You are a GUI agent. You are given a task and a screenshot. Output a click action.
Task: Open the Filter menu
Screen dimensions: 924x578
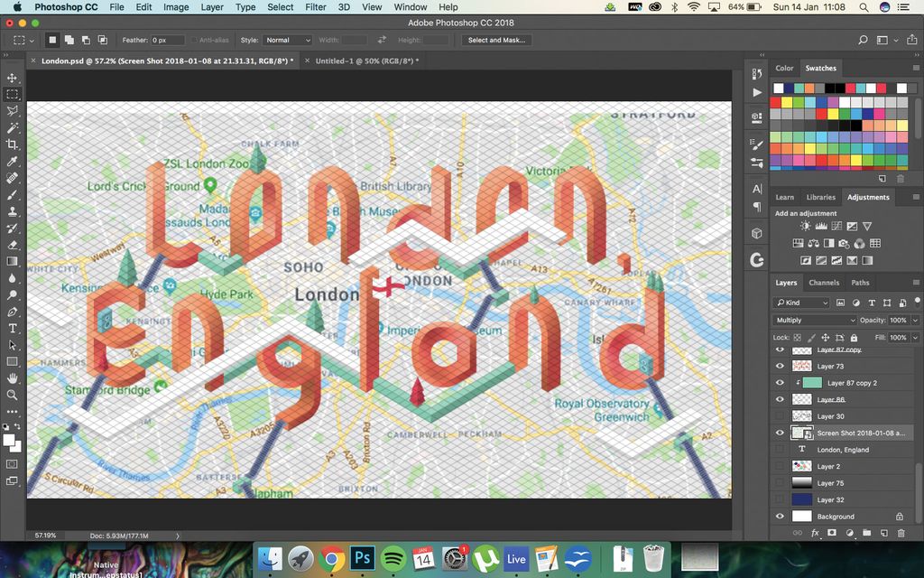pyautogui.click(x=317, y=6)
